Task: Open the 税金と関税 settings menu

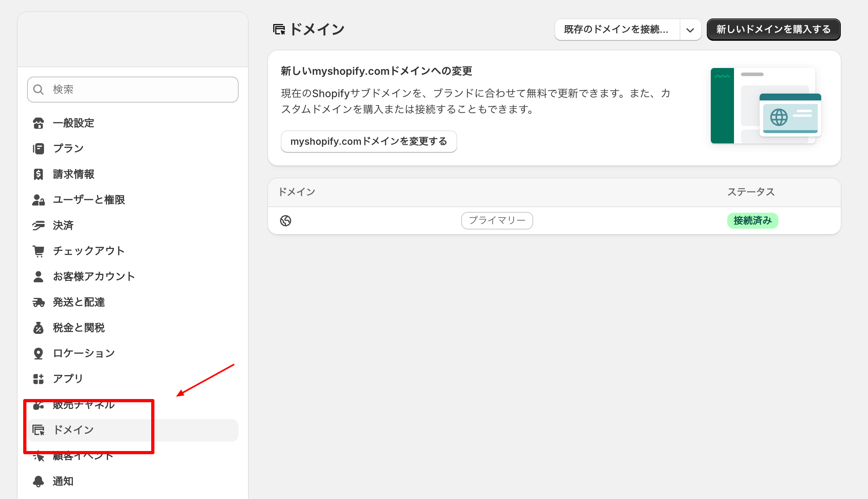Action: tap(79, 328)
